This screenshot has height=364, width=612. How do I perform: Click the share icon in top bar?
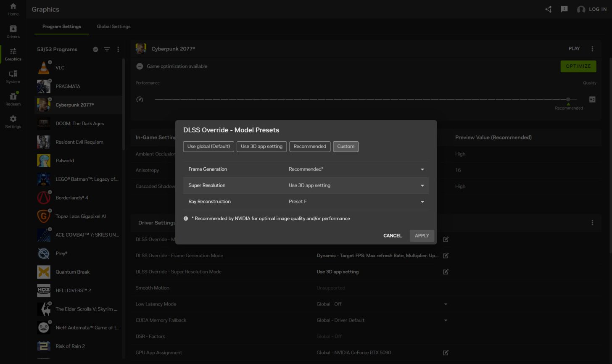(x=548, y=9)
